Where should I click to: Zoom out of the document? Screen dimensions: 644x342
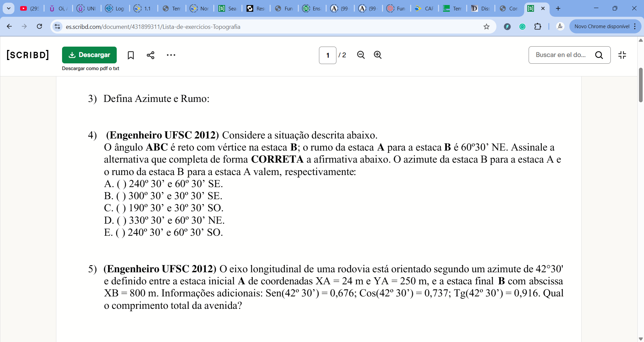[361, 55]
